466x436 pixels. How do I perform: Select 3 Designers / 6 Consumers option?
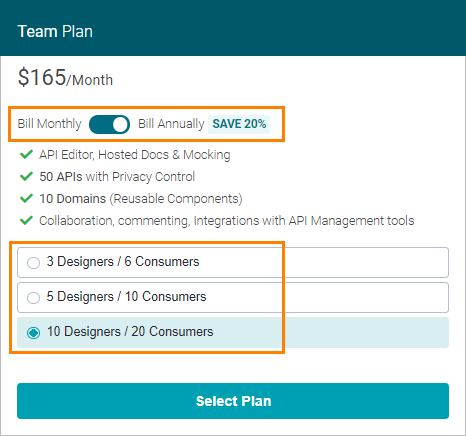pos(233,262)
